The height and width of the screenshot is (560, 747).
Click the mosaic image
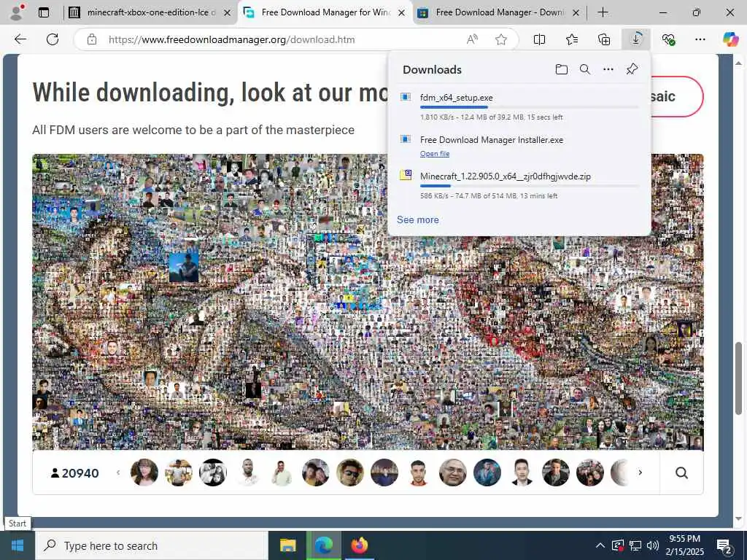pos(368,302)
